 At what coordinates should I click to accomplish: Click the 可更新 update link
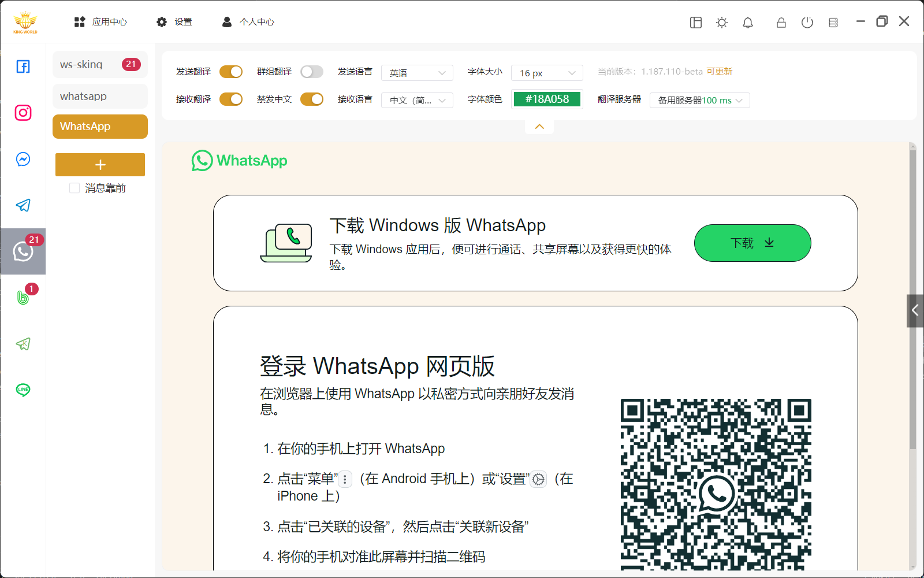[719, 71]
